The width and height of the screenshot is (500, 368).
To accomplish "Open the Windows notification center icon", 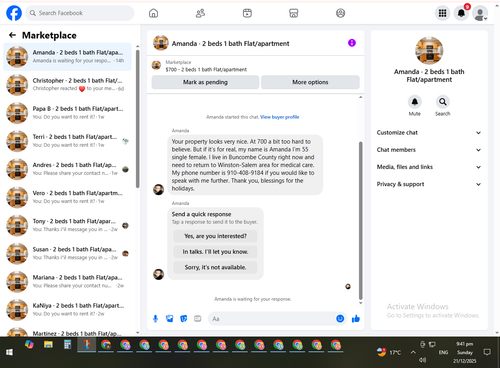I will (x=487, y=352).
